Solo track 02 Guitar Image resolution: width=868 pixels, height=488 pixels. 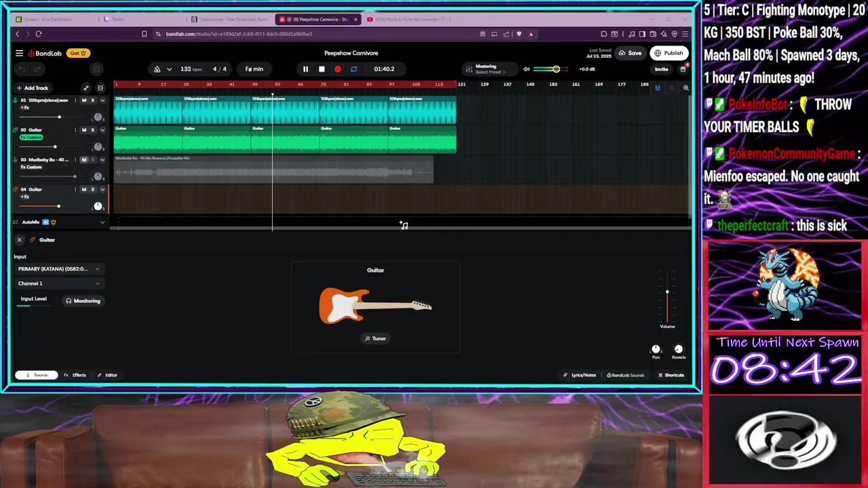pyautogui.click(x=93, y=130)
